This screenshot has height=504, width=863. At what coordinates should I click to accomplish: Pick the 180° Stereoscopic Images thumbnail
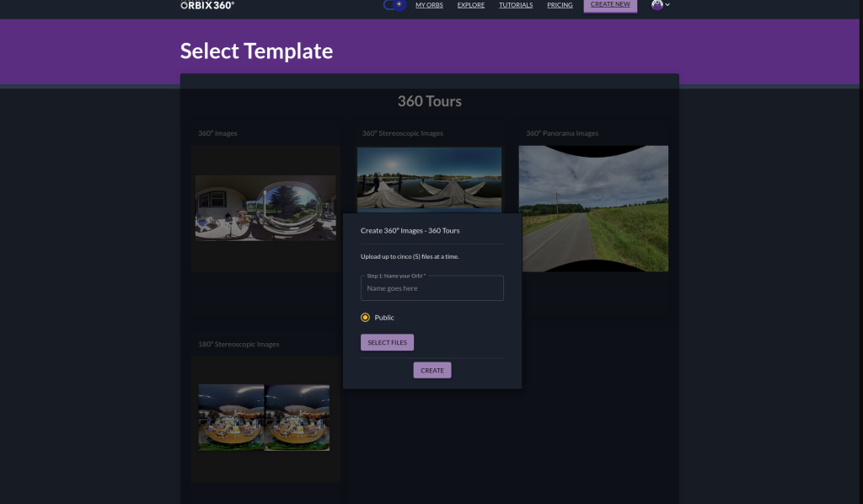265,418
